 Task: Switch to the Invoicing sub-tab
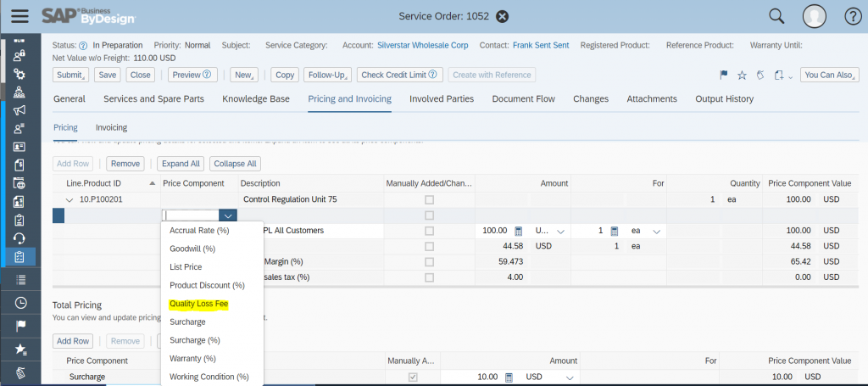point(111,127)
